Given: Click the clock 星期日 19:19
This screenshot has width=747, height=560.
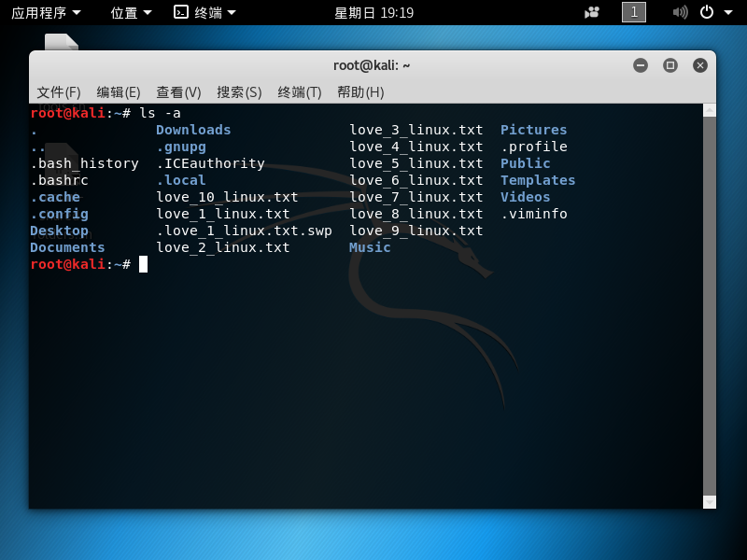Looking at the screenshot, I should tap(374, 13).
